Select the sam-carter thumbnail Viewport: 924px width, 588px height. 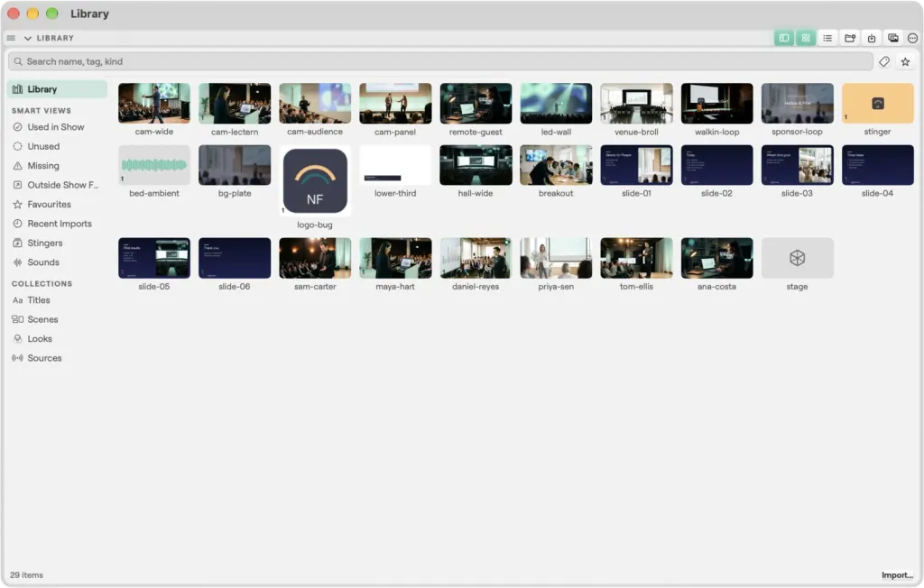(x=315, y=258)
